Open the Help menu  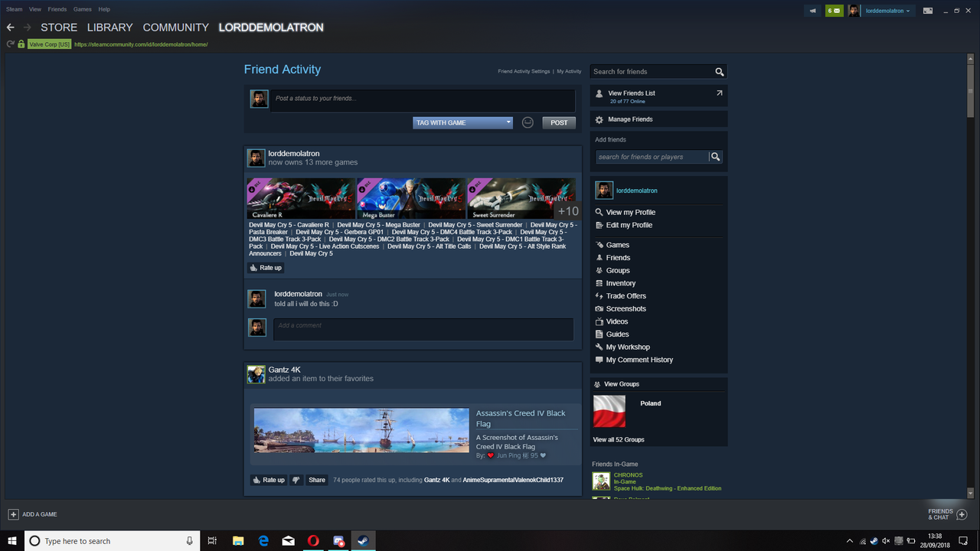click(104, 9)
